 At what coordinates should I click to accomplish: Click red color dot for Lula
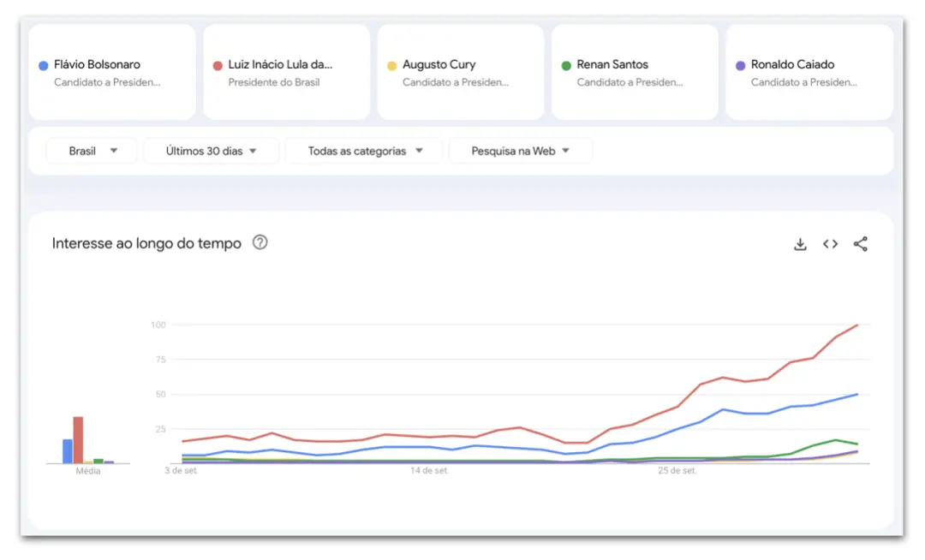point(218,65)
